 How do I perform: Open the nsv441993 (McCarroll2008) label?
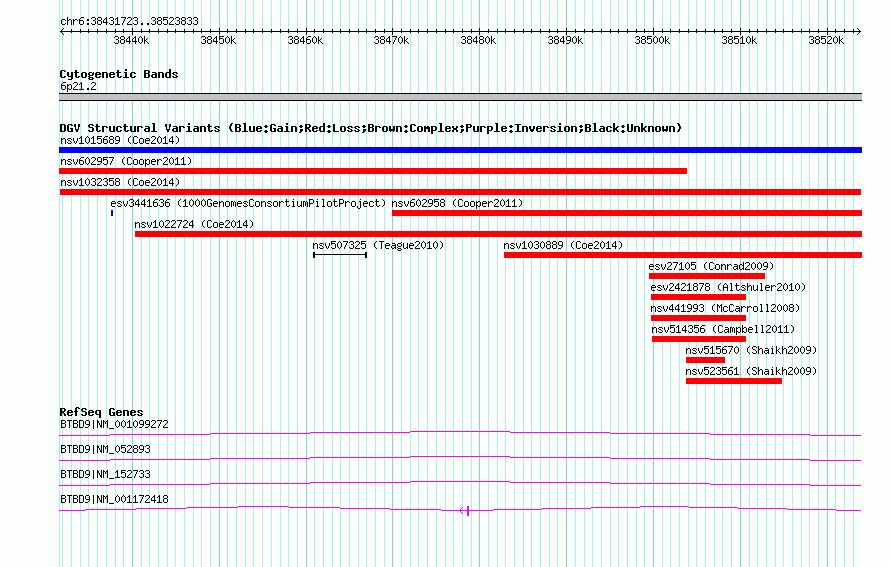(x=725, y=308)
